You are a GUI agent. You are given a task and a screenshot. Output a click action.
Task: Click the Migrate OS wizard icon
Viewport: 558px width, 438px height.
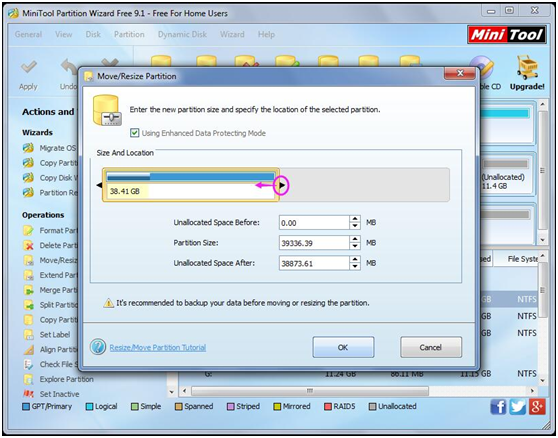coord(28,148)
